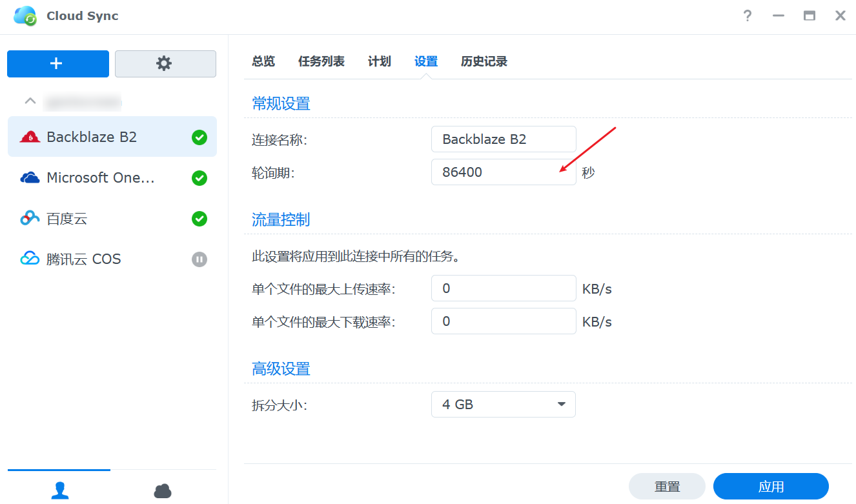Click the 连接名称 text field
This screenshot has height=504, width=856.
503,139
